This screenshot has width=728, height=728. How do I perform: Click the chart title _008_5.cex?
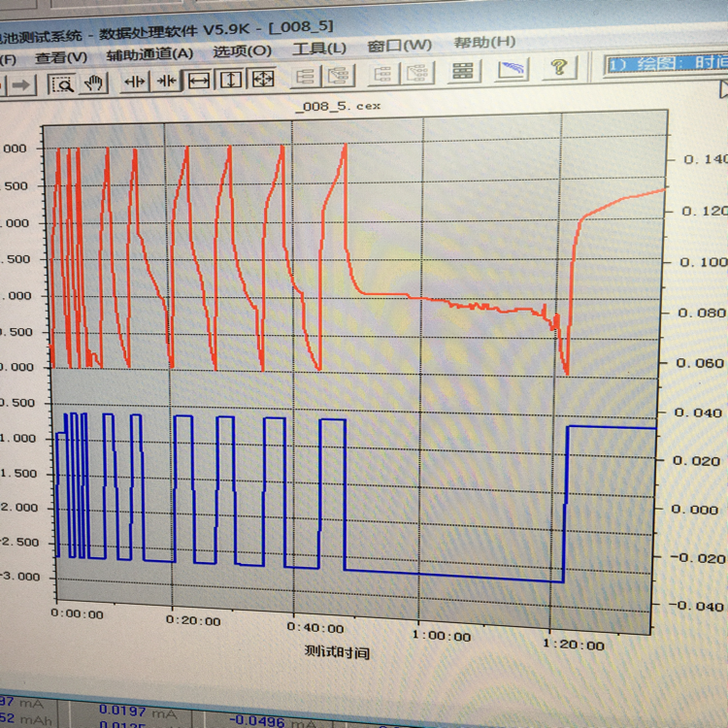pos(339,107)
